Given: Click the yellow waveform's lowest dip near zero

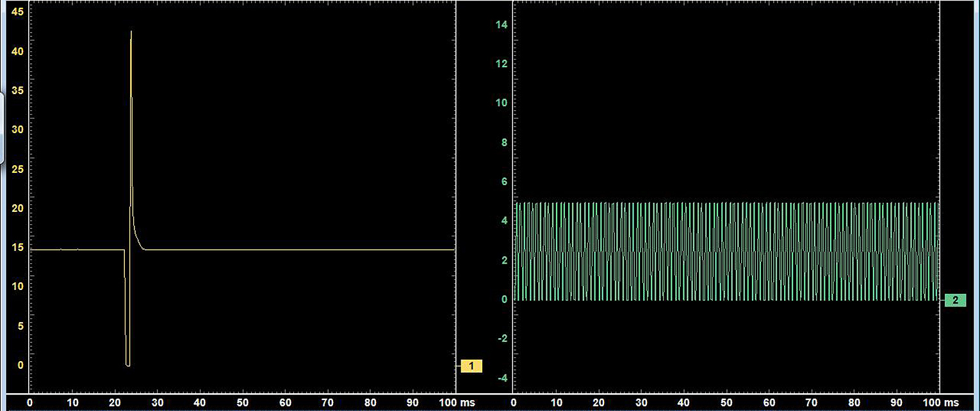Looking at the screenshot, I should tap(128, 365).
